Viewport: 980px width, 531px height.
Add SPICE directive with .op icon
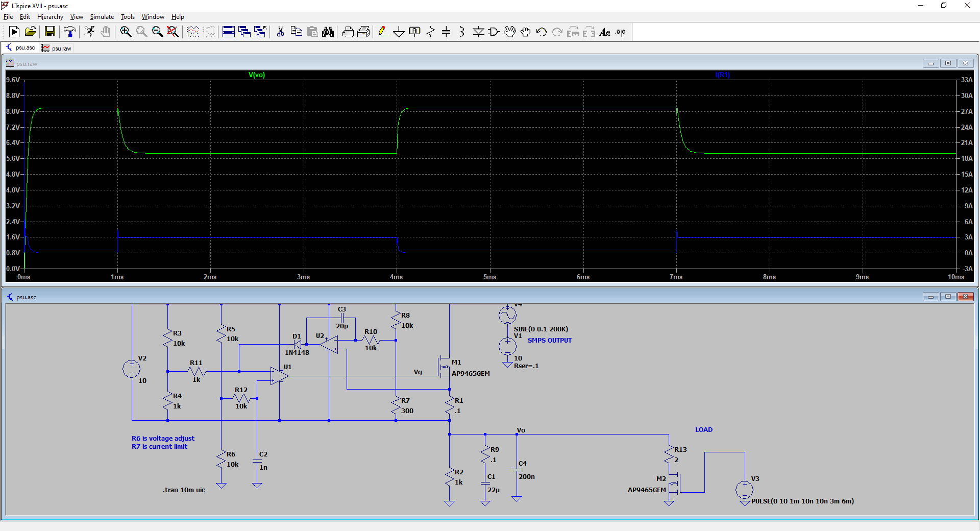[621, 32]
